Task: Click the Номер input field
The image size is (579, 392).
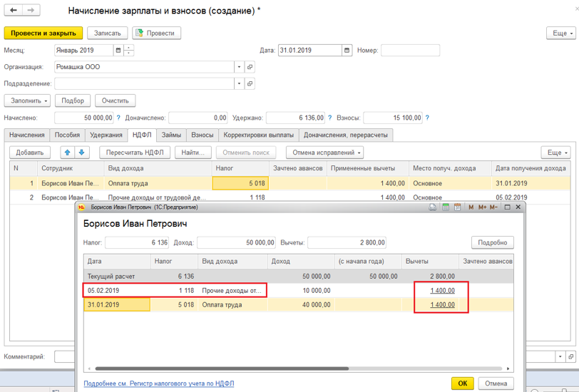Action: (x=410, y=50)
